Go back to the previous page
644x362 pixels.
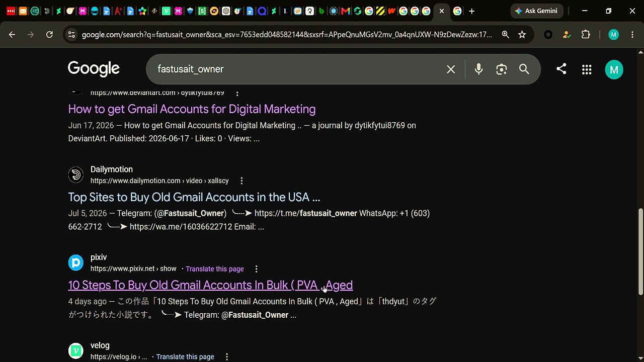point(12,35)
